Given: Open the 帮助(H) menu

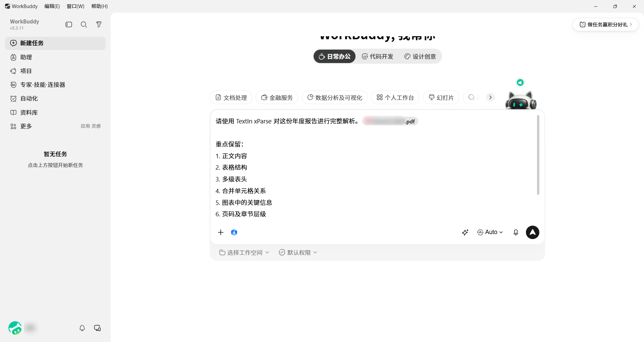Looking at the screenshot, I should 100,6.
